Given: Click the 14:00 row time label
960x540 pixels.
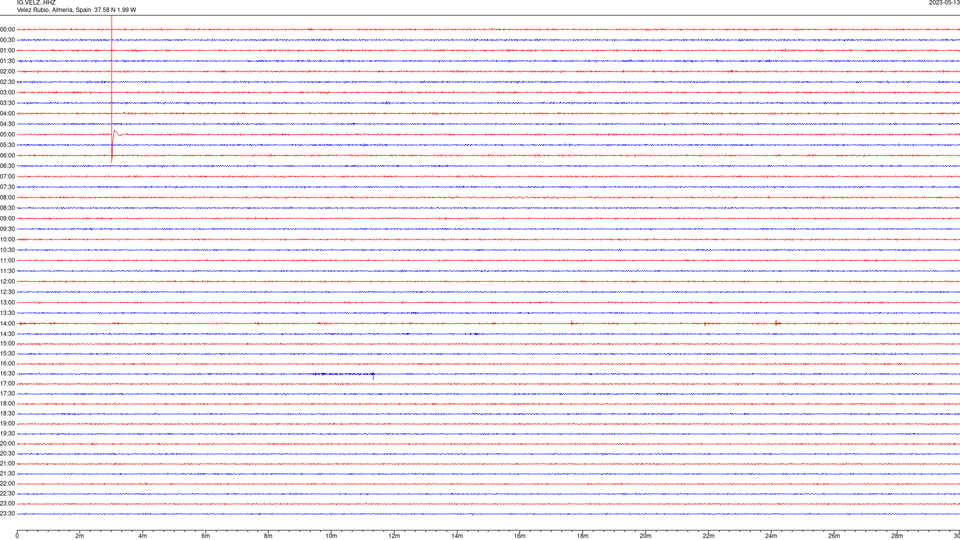Looking at the screenshot, I should coord(7,323).
